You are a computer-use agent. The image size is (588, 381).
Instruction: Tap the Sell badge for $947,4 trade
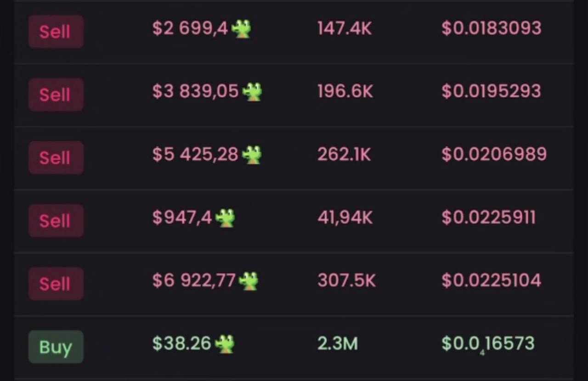(56, 220)
